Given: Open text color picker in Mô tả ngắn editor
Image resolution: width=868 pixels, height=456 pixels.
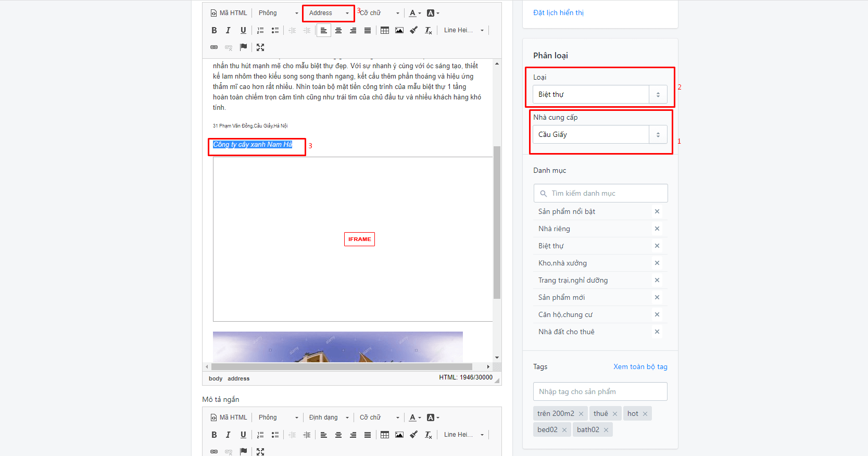Looking at the screenshot, I should [414, 417].
